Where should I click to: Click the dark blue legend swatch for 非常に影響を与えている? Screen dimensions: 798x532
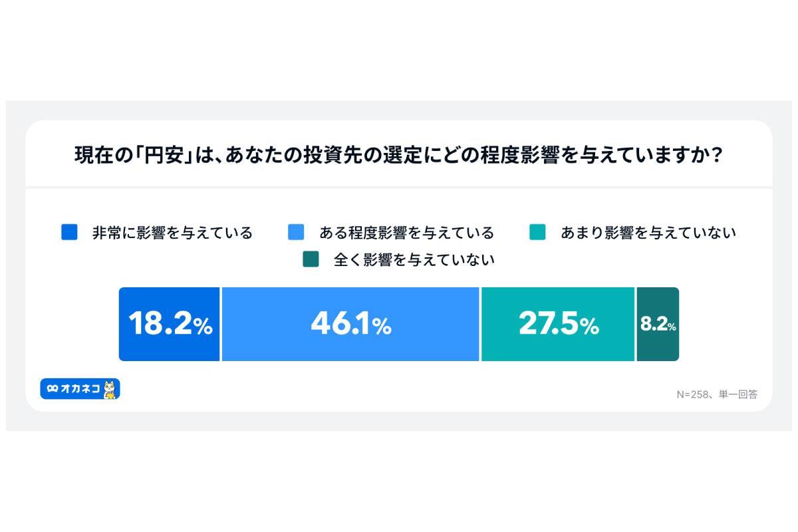[69, 232]
